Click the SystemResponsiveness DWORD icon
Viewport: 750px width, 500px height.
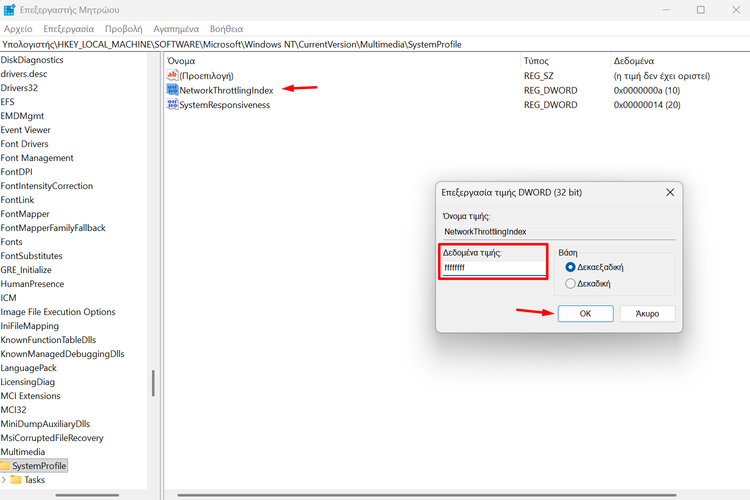click(x=172, y=104)
